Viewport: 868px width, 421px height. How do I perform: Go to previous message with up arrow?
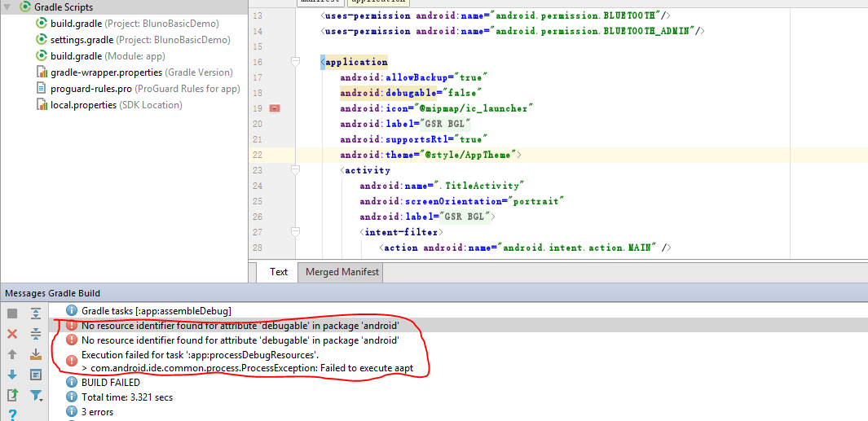tap(12, 354)
